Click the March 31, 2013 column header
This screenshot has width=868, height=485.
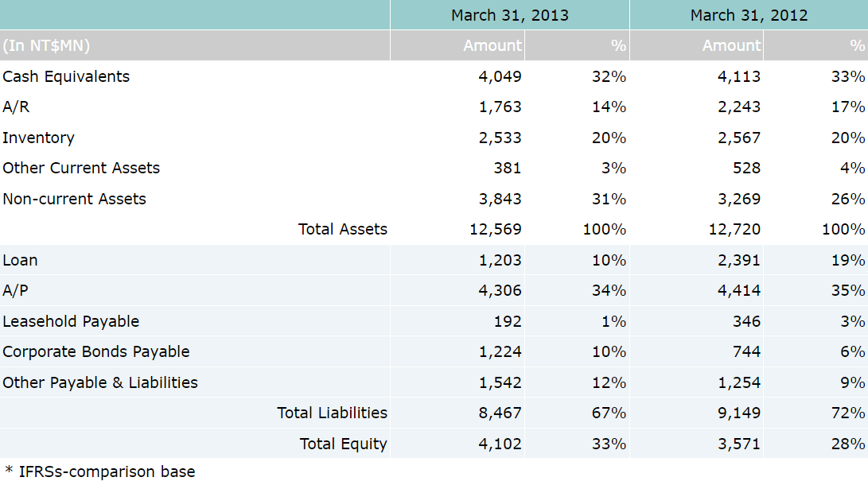point(509,15)
